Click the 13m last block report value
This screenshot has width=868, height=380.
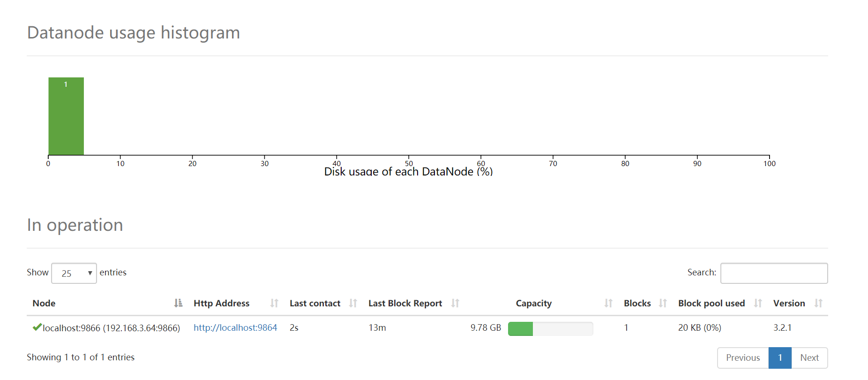coord(377,327)
